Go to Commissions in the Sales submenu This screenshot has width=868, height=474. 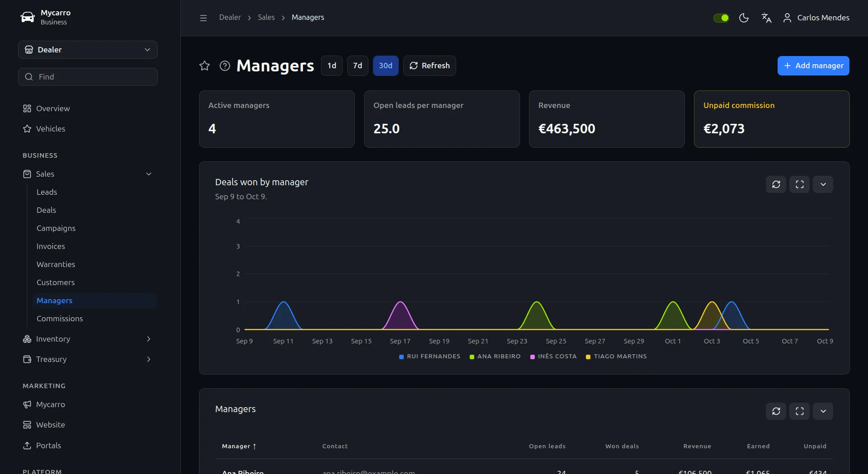(94, 319)
